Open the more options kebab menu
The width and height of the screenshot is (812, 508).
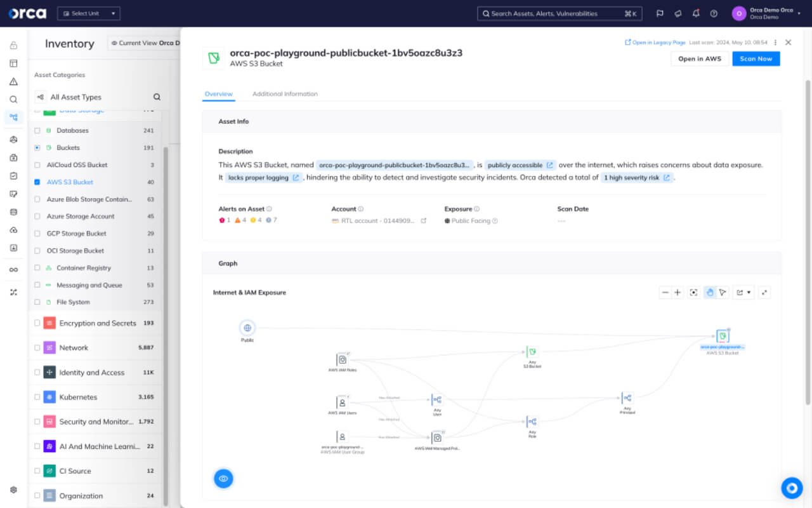775,43
